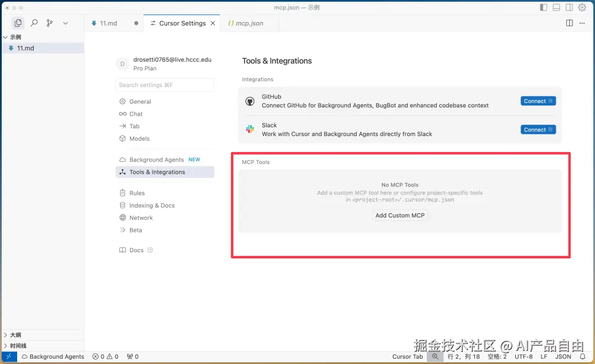
Task: Connect the Slack integration
Action: click(538, 129)
